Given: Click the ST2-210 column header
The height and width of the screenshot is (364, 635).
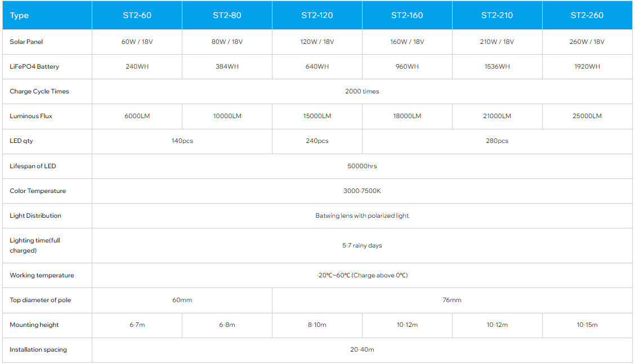Looking at the screenshot, I should [x=497, y=15].
